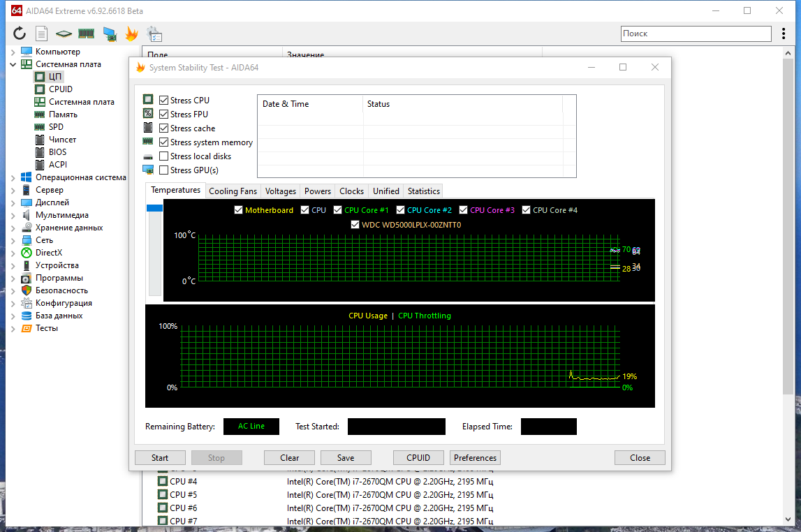Expand the Тесты tree node
801x532 pixels.
(13, 329)
